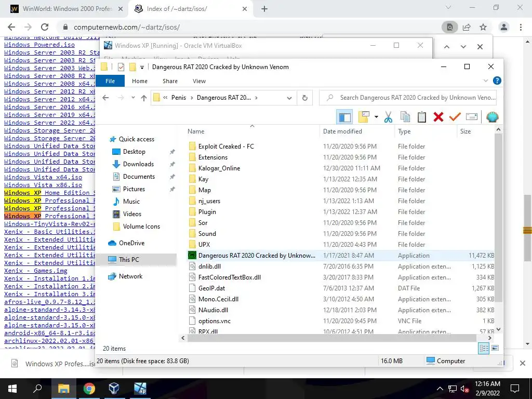Switch to WinWorld Windows 2000 tab
Viewport: 532px width, 399px height.
point(67,9)
